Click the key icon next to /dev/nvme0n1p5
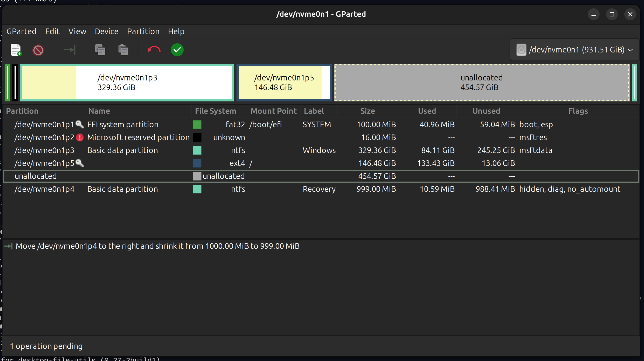This screenshot has height=361, width=644. [80, 163]
